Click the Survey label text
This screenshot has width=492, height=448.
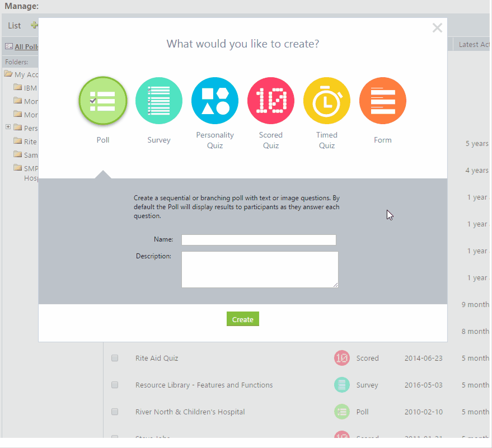point(159,140)
